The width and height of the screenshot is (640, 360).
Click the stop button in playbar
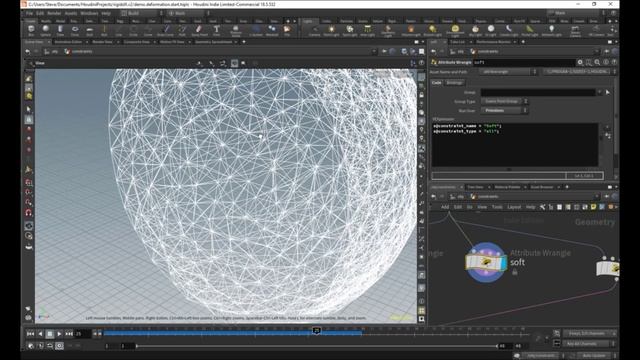coord(50,334)
